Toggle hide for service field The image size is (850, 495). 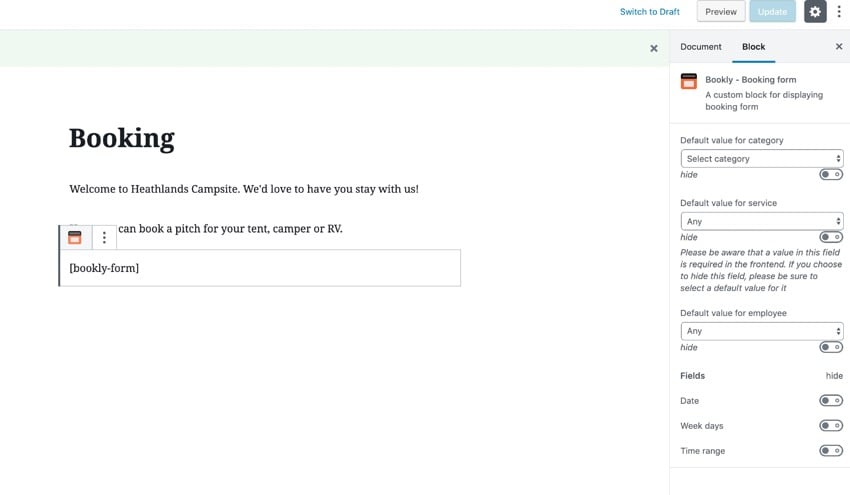coord(830,237)
